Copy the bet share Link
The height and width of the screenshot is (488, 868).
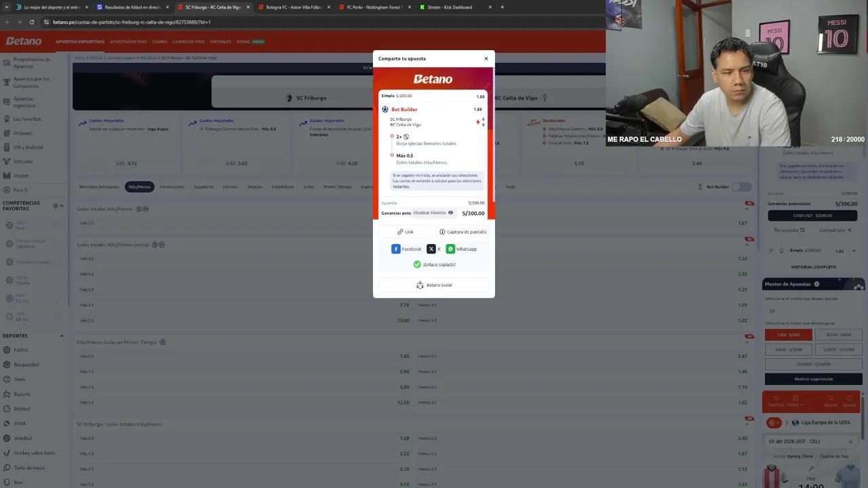(x=406, y=232)
